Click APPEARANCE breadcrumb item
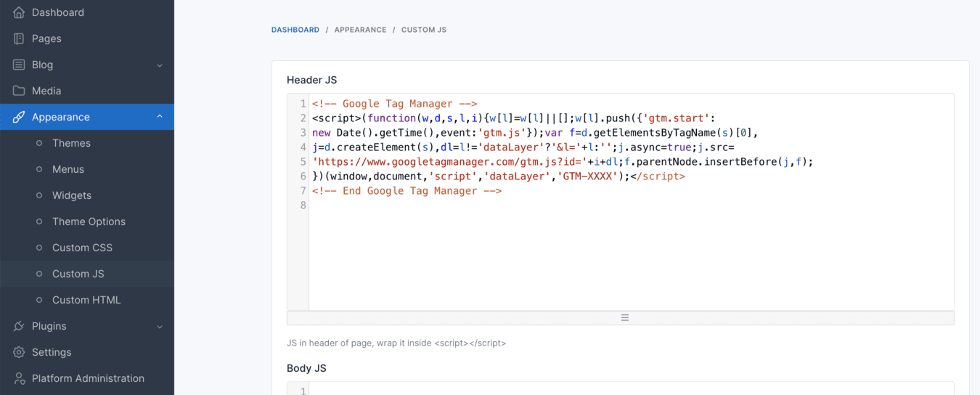Viewport: 980px width, 395px height. click(360, 30)
